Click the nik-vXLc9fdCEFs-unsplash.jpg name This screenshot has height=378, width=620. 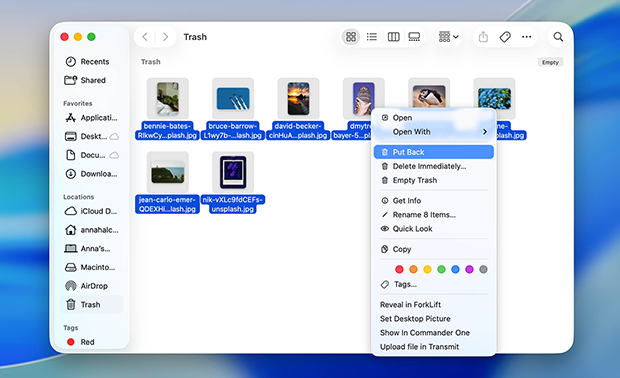[x=233, y=204]
